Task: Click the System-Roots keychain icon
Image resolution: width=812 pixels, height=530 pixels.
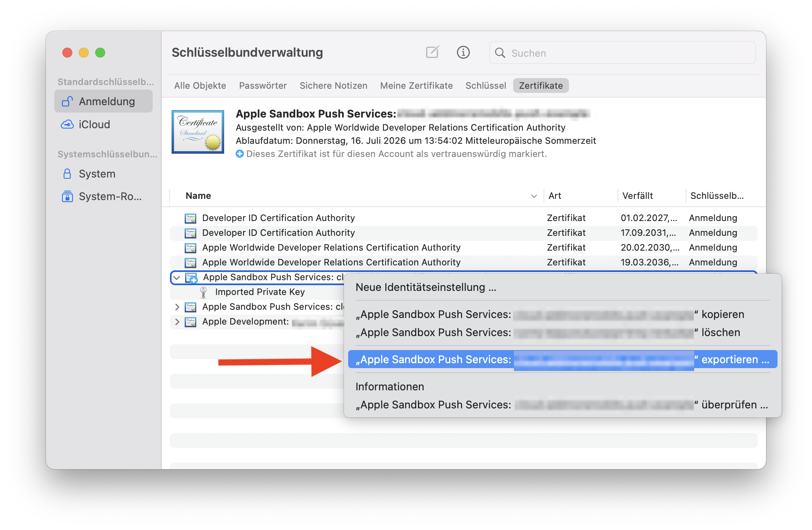Action: pos(67,196)
